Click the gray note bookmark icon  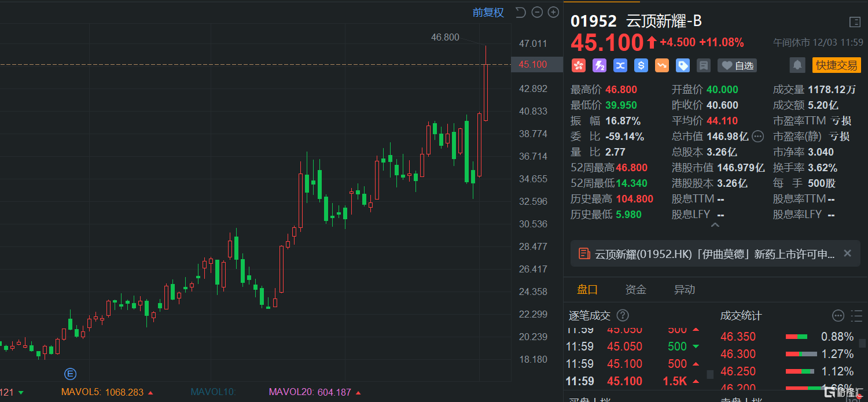point(704,65)
